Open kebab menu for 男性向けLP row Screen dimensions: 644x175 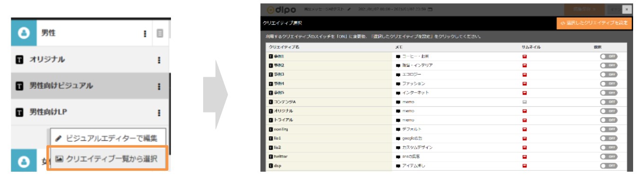coord(159,113)
